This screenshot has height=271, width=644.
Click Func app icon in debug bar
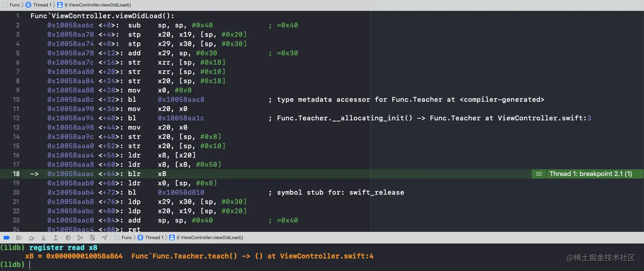point(117,237)
